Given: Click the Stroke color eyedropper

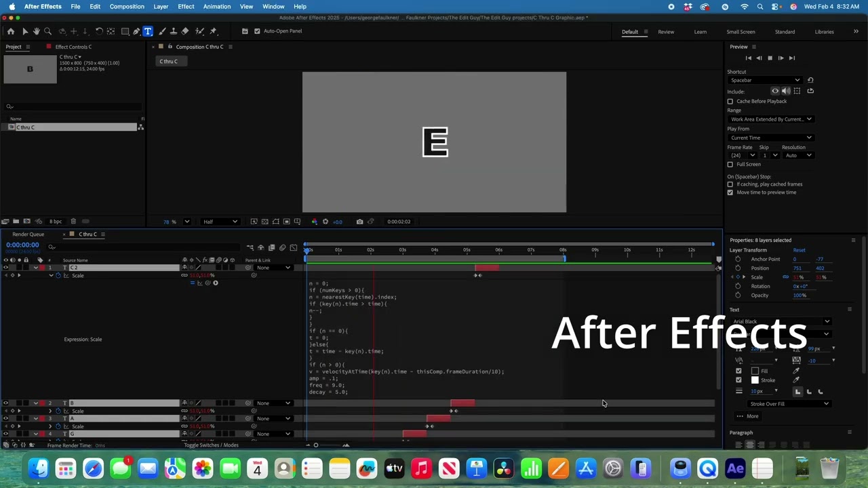Looking at the screenshot, I should (x=796, y=380).
